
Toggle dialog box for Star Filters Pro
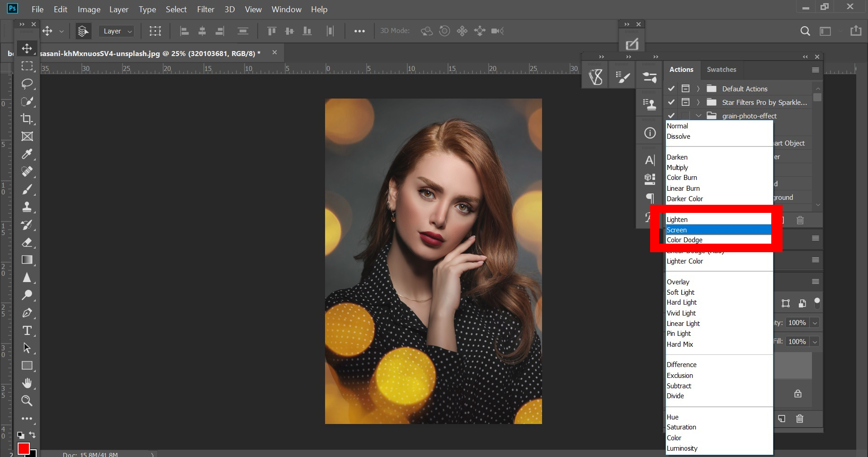[685, 102]
